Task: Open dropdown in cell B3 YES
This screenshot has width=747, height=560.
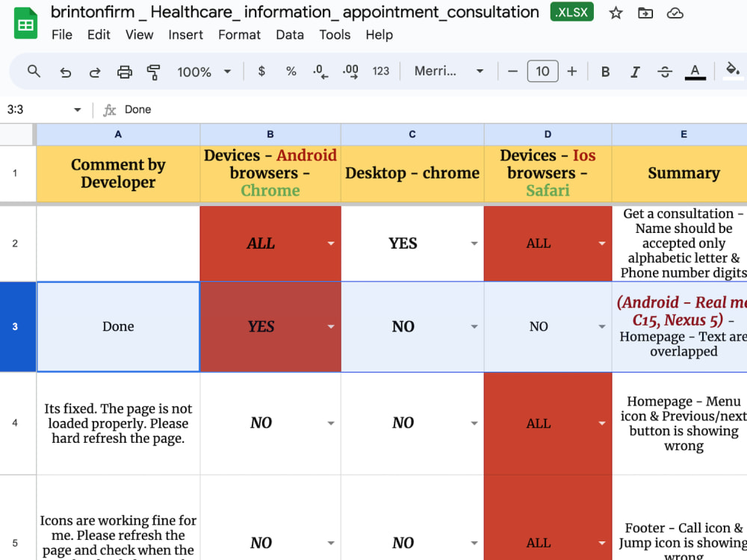Action: (x=331, y=327)
